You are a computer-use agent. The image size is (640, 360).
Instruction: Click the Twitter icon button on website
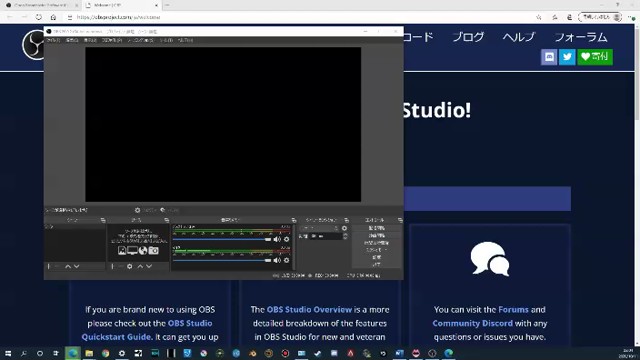coord(567,57)
